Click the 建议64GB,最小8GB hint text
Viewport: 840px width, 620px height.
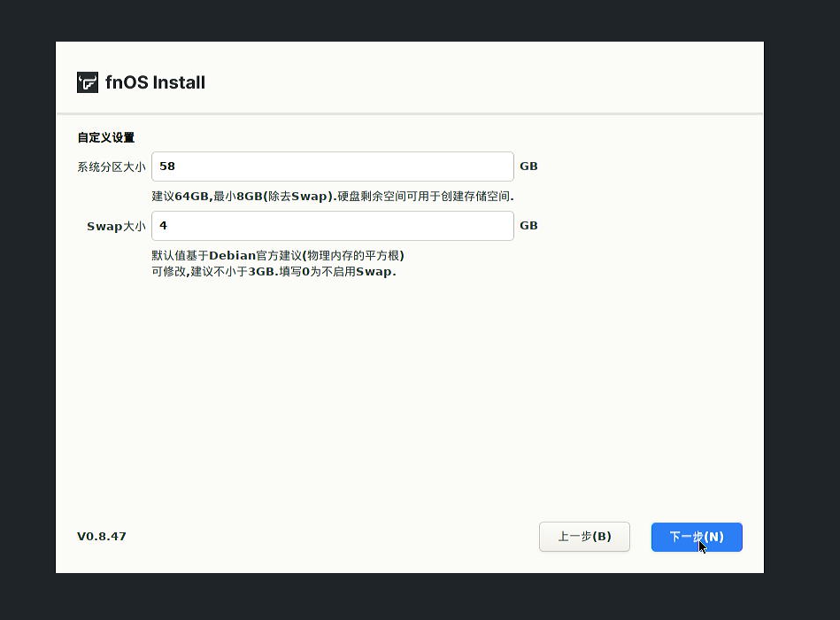[333, 196]
